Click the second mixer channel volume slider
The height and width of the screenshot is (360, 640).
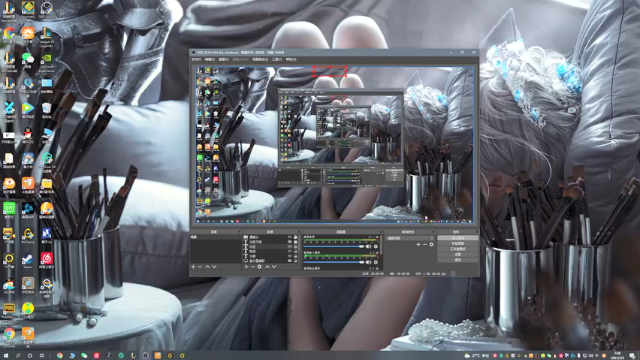pyautogui.click(x=334, y=262)
